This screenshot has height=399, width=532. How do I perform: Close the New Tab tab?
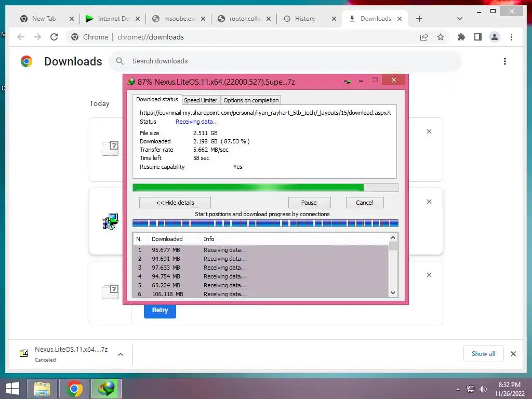coord(72,19)
